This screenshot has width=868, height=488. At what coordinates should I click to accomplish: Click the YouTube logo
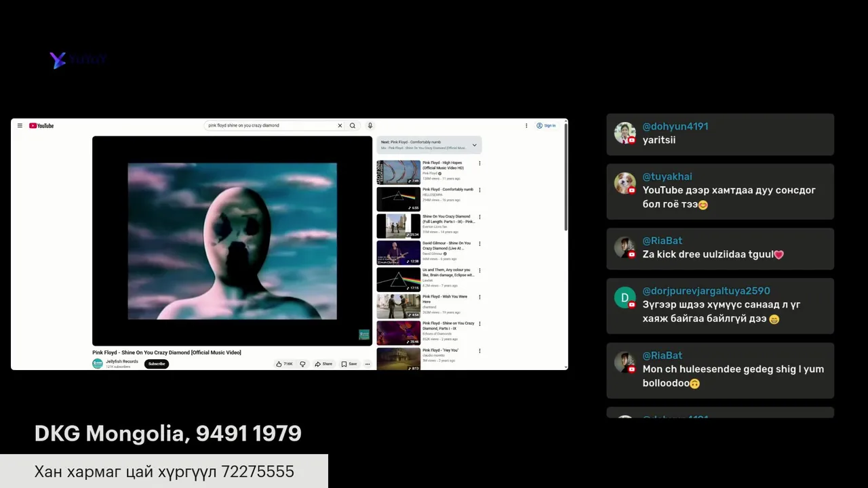(41, 125)
